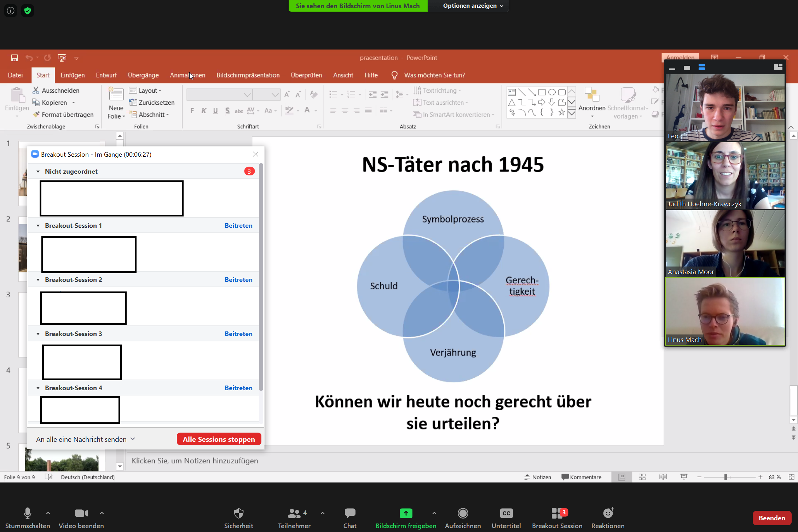Click the Untertitel CC icon
The width and height of the screenshot is (798, 532).
pyautogui.click(x=506, y=513)
